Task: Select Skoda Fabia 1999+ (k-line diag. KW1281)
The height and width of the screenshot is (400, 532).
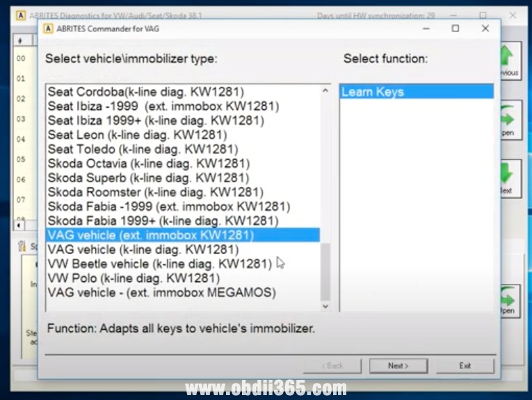Action: click(x=183, y=221)
